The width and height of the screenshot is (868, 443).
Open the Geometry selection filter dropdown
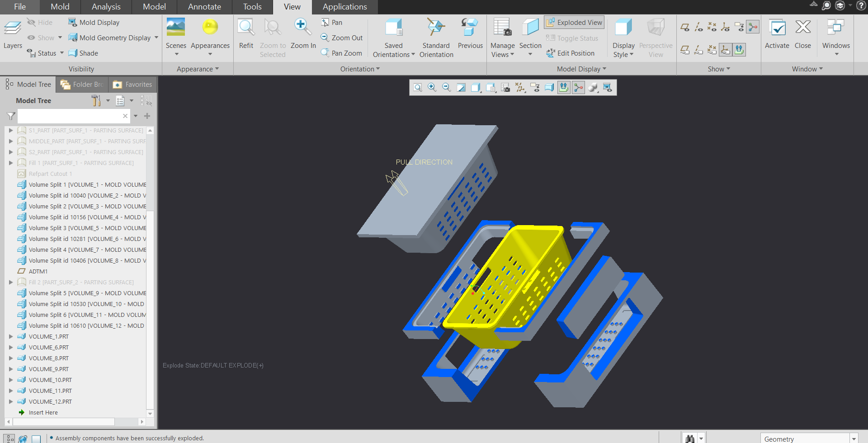click(854, 439)
